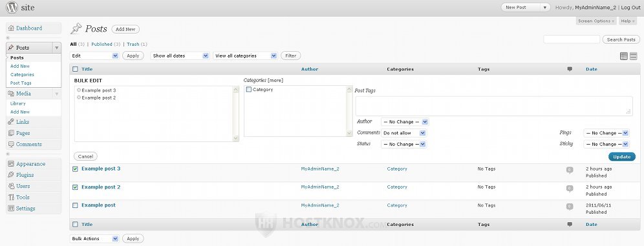644x246 pixels.
Task: Click the Post Tags text area
Action: [494, 106]
